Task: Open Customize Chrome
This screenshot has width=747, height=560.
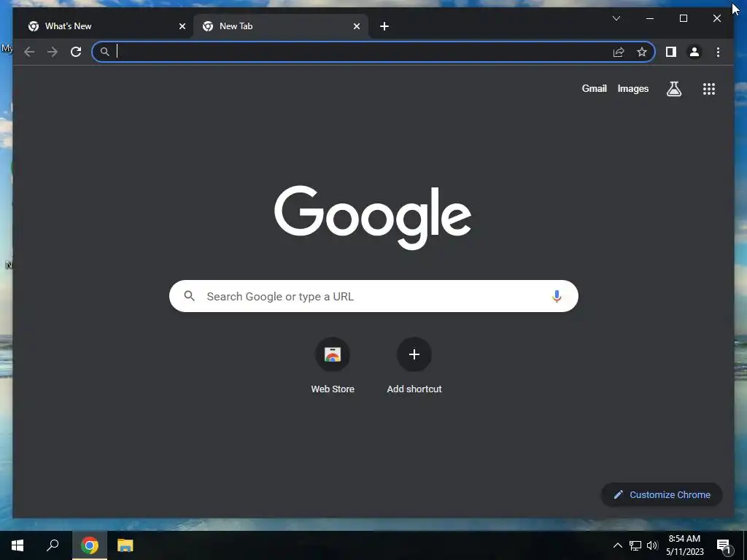Action: (x=662, y=495)
